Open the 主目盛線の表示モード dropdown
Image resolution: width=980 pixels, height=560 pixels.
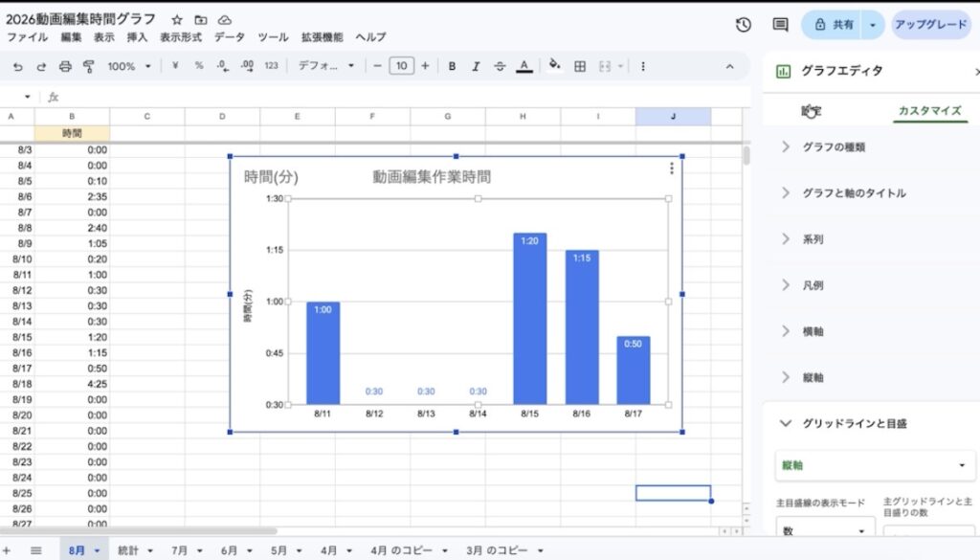825,530
